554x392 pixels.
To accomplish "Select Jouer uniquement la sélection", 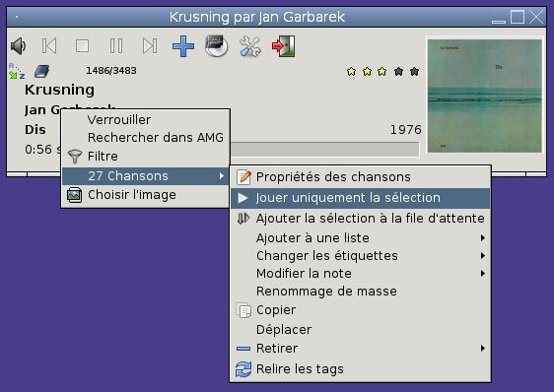I will pyautogui.click(x=361, y=198).
